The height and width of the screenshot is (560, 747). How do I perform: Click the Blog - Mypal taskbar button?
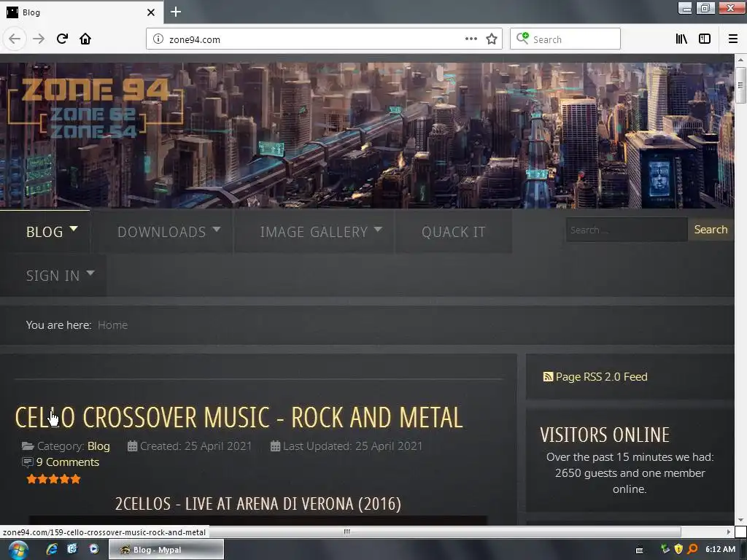pos(166,550)
